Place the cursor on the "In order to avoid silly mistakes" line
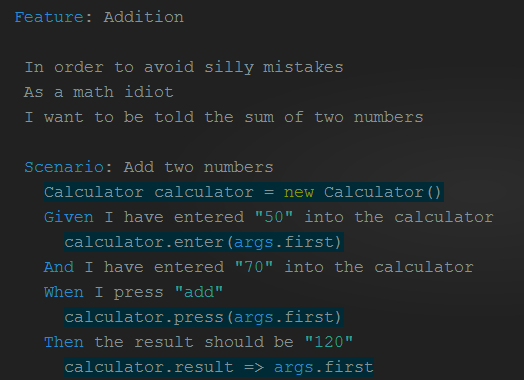This screenshot has height=380, width=524. (184, 67)
